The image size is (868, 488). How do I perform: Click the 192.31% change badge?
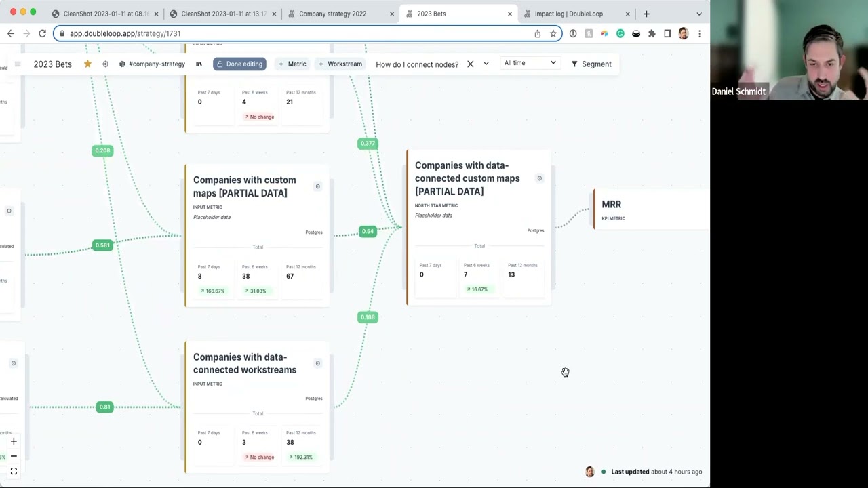pyautogui.click(x=300, y=457)
